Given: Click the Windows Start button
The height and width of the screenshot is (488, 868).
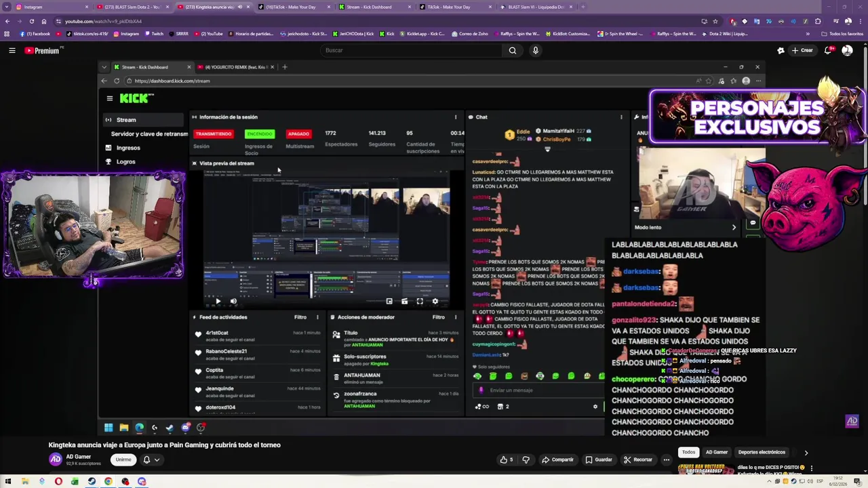Looking at the screenshot, I should coord(9,482).
